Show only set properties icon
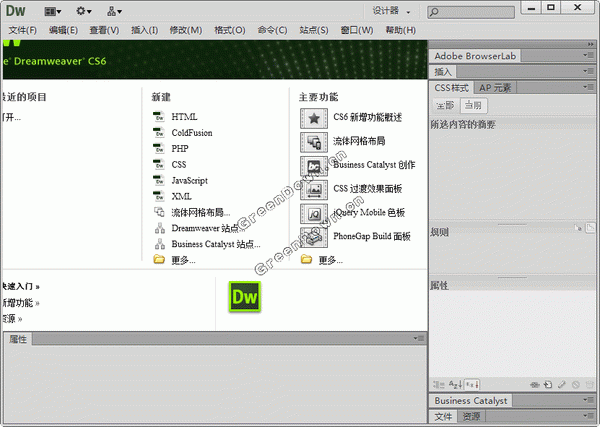 coord(472,385)
